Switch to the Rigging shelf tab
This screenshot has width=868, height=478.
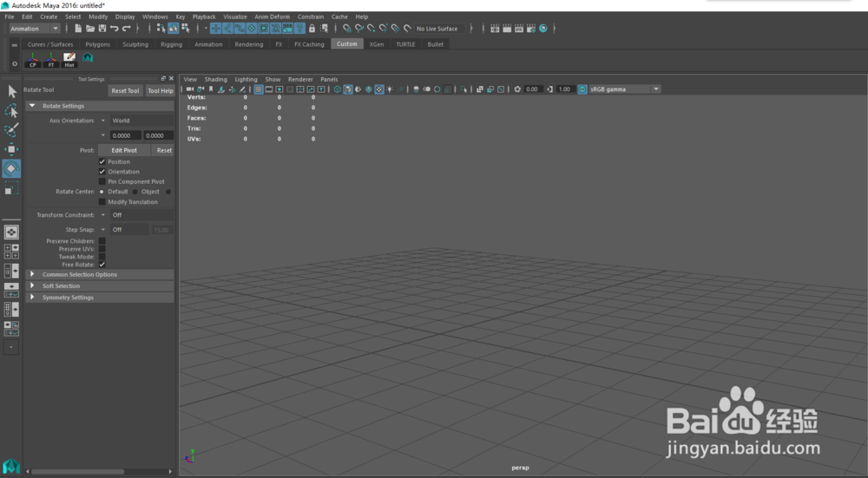(x=171, y=44)
